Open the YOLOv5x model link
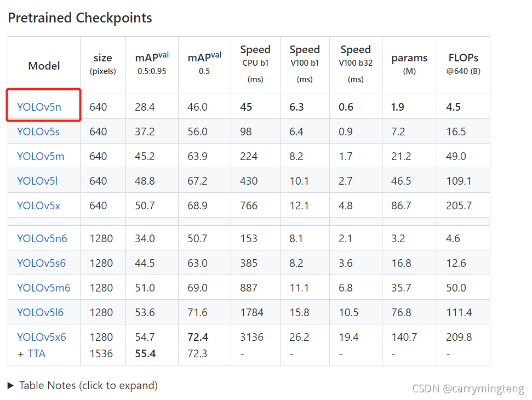 coord(38,205)
